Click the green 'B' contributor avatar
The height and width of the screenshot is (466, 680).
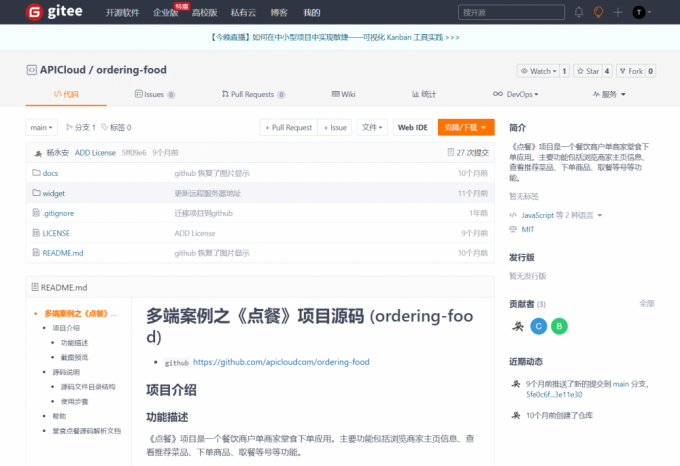point(559,326)
